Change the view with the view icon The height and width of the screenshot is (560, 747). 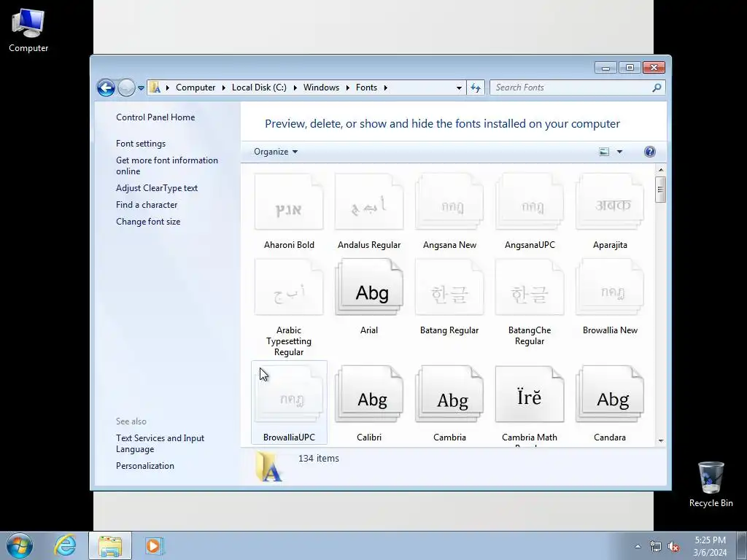pyautogui.click(x=604, y=152)
